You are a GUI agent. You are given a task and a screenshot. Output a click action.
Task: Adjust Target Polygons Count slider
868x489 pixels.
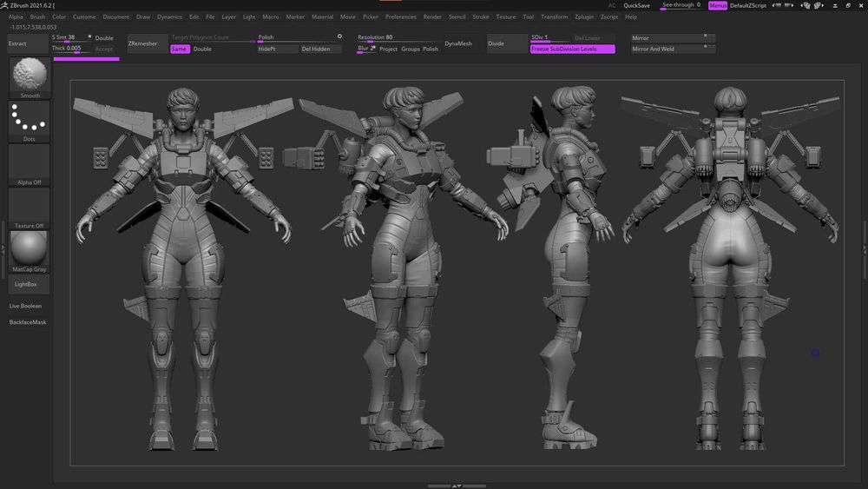pos(212,37)
